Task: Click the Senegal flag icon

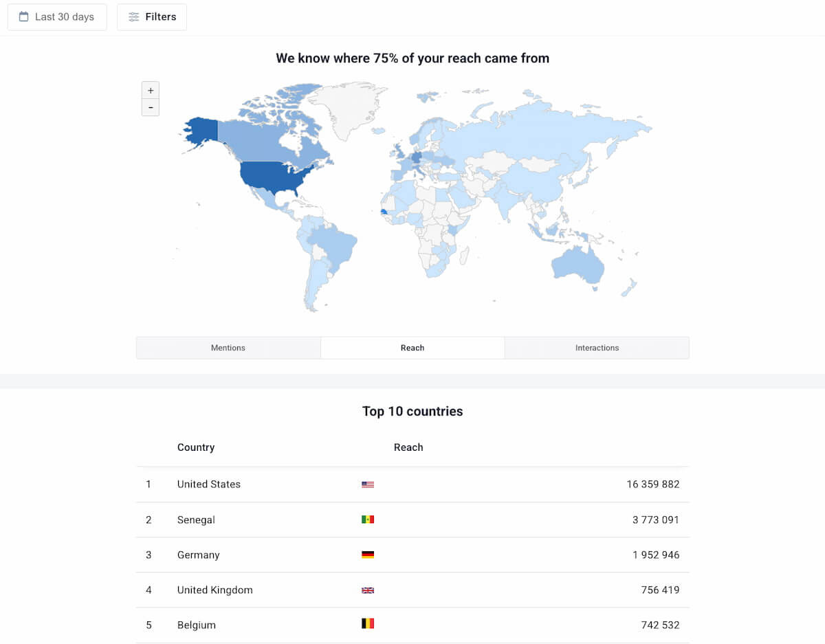Action: (367, 519)
